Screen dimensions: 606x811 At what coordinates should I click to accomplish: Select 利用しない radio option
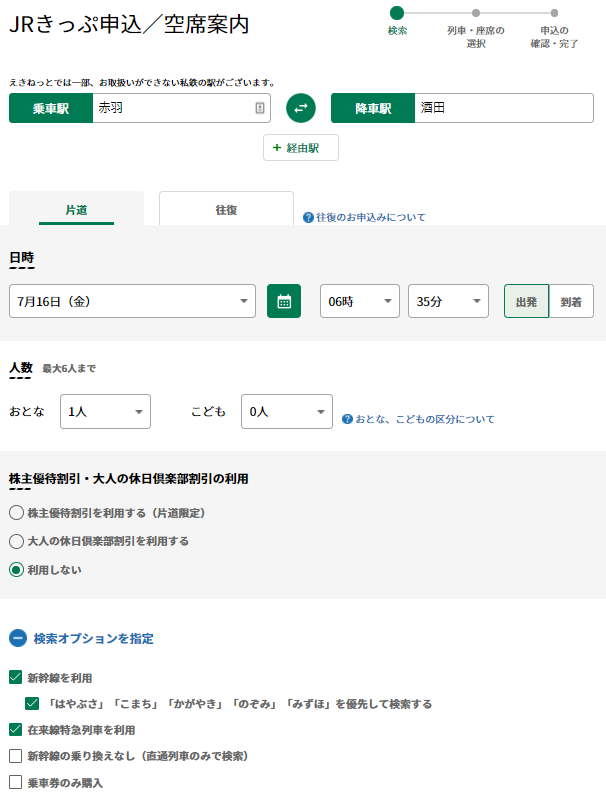click(x=17, y=570)
